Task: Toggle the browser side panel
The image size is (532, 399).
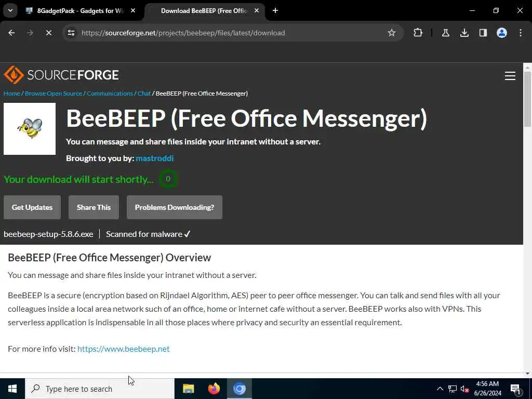Action: point(483,33)
